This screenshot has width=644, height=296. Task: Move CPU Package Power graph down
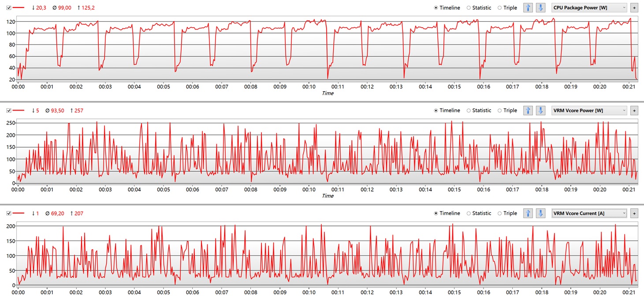click(540, 7)
